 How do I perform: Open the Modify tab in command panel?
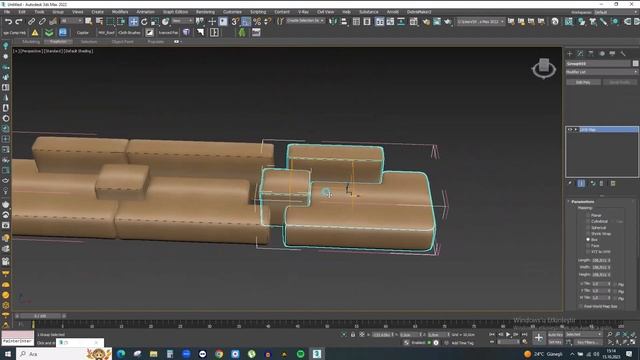click(580, 53)
